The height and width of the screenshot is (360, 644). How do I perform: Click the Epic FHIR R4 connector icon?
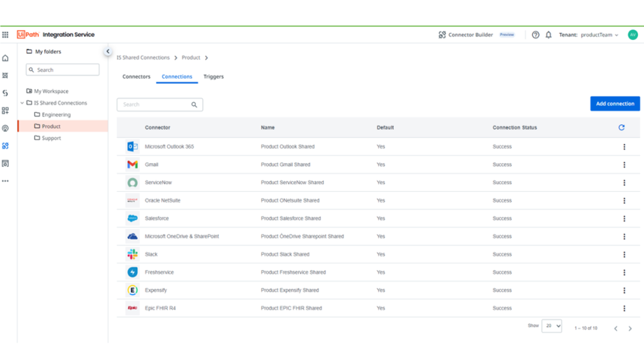point(132,308)
